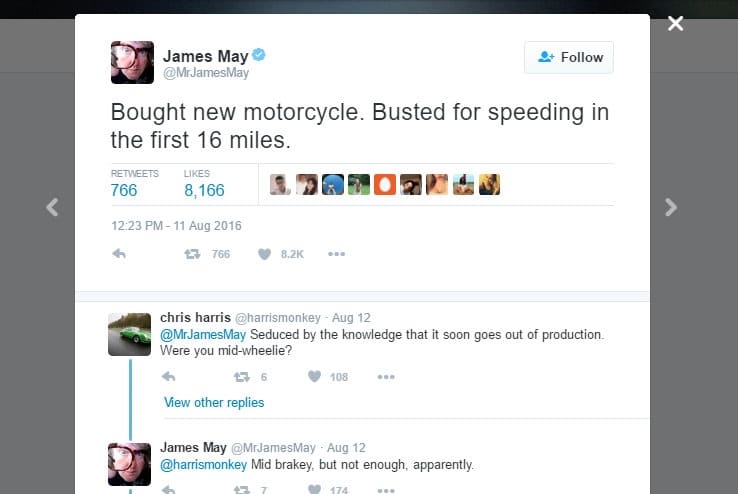View other replies link

tap(214, 402)
